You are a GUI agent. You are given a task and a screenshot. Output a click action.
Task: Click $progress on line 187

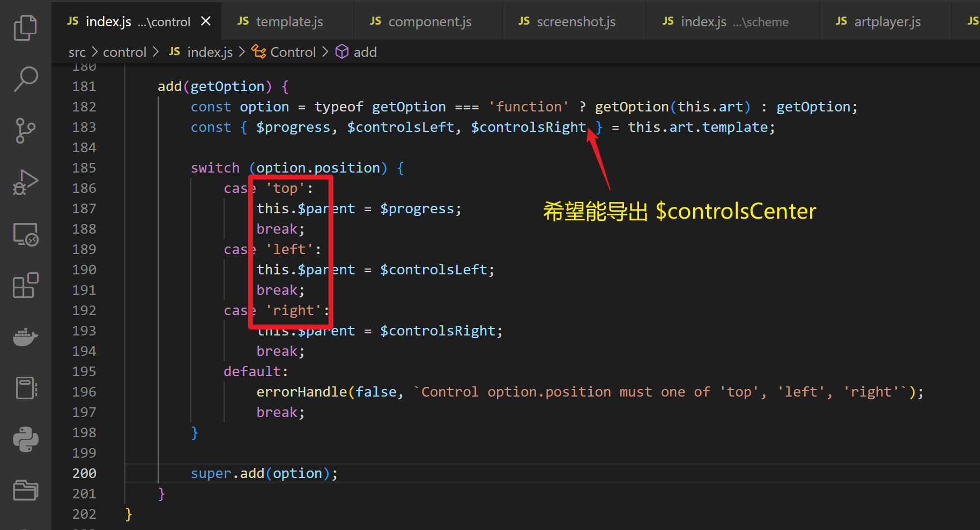(417, 208)
